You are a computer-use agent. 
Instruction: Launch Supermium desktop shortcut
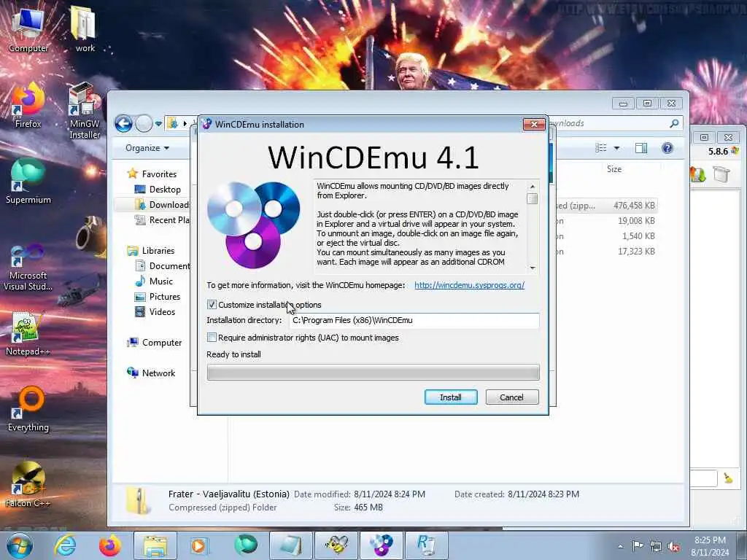coord(28,182)
